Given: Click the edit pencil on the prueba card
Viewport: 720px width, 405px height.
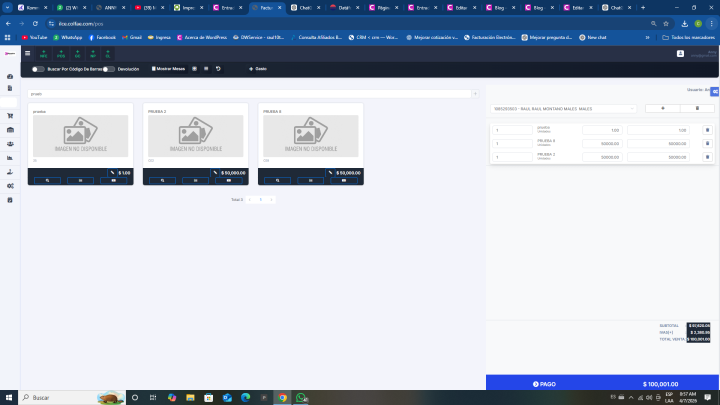Looking at the screenshot, I should pyautogui.click(x=113, y=172).
